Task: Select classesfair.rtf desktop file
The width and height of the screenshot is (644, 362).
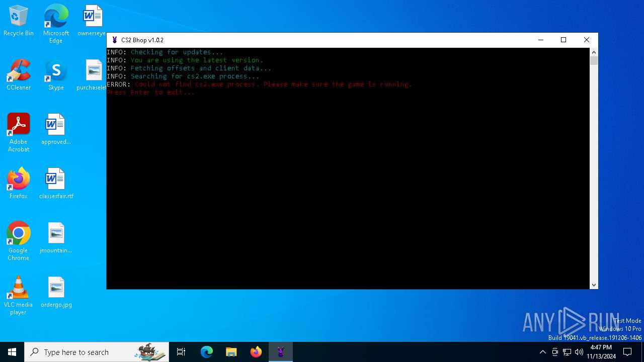Action: [x=56, y=184]
